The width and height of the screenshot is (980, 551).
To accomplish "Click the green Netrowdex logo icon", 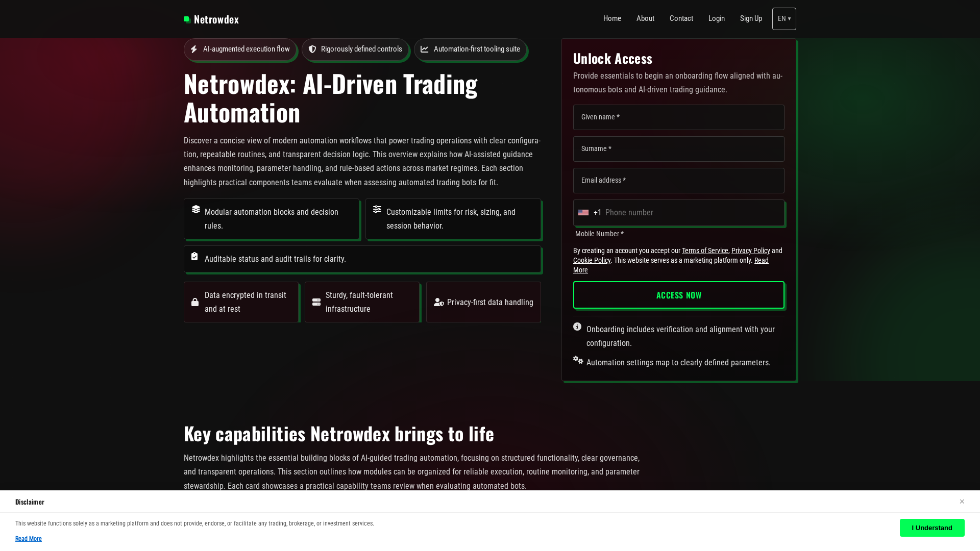I will [x=187, y=19].
